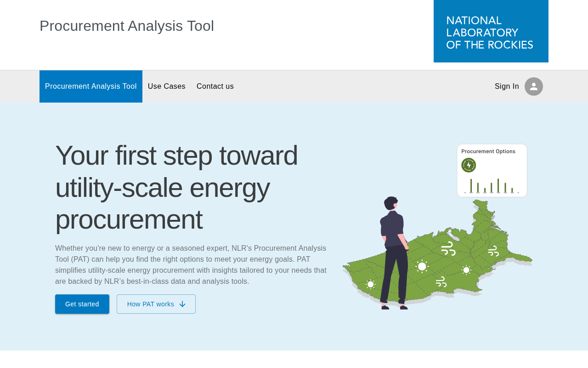Click the main hero heading text

point(176,187)
